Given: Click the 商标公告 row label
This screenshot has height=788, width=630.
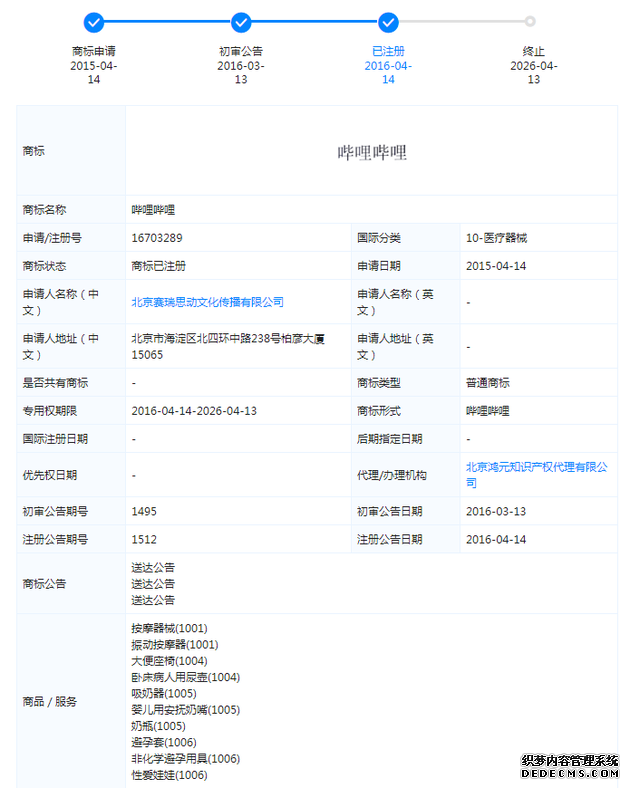Looking at the screenshot, I should (44, 584).
